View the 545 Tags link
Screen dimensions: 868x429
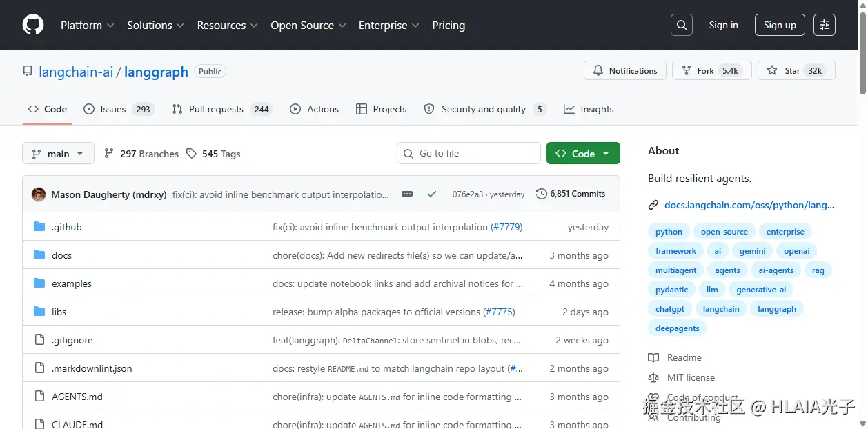[213, 153]
